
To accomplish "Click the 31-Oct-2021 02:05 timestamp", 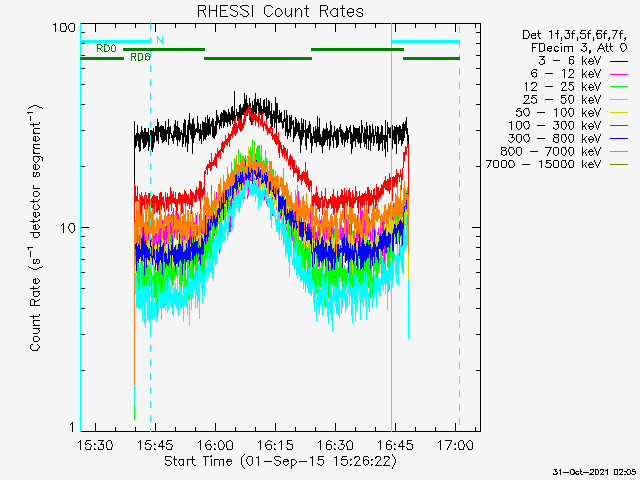I will coord(594,472).
